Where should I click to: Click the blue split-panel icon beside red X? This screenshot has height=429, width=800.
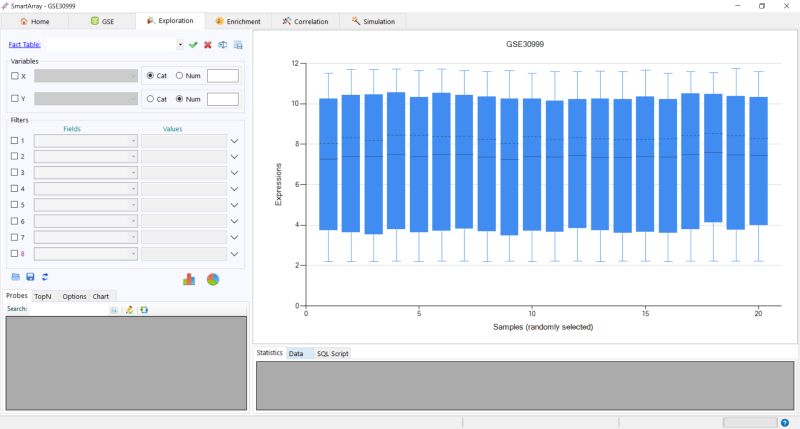click(223, 45)
